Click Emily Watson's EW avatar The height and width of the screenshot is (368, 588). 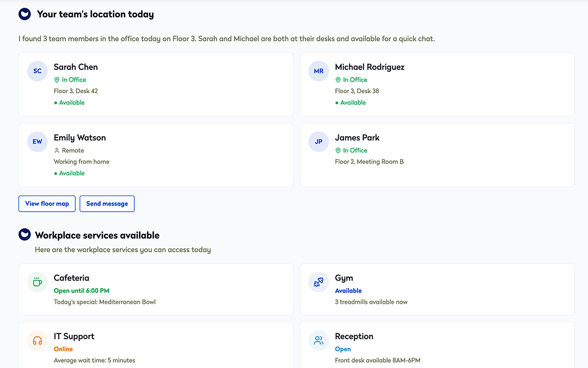(x=37, y=142)
